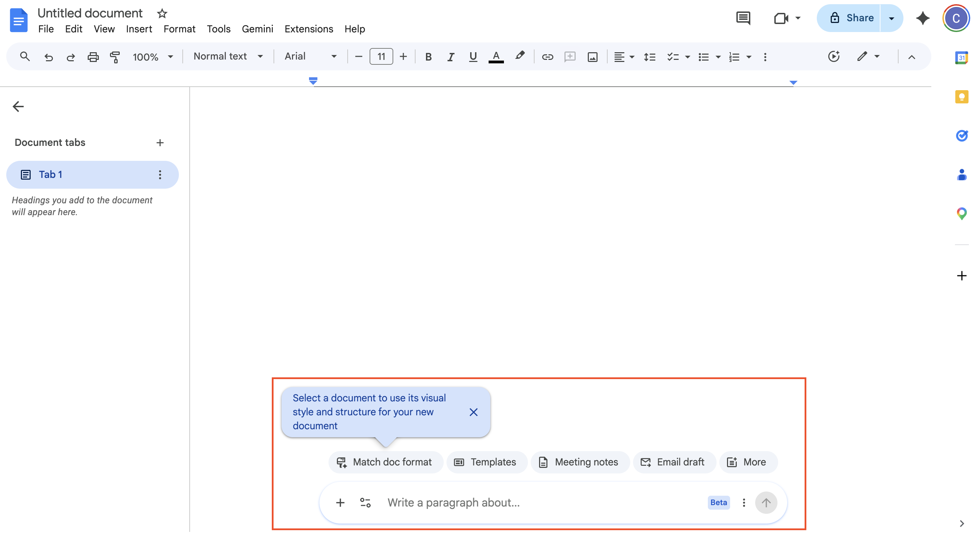The image size is (980, 534).
Task: Insert a link using the chain icon
Action: [x=547, y=57]
